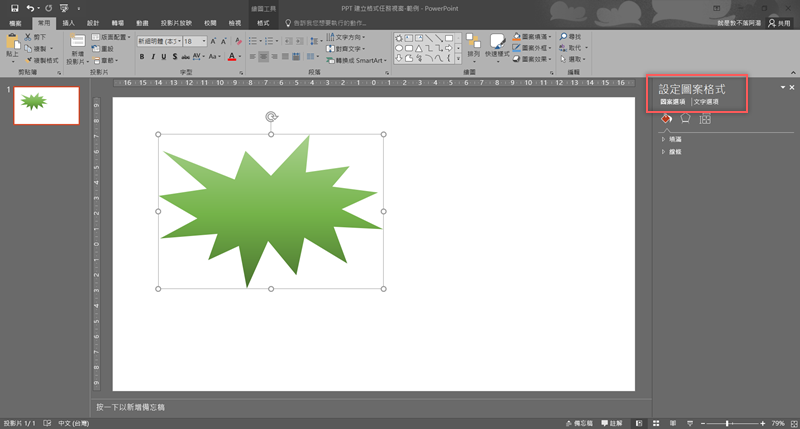The image size is (800, 429).
Task: Switch to slide sorter view in status bar
Action: [x=656, y=423]
